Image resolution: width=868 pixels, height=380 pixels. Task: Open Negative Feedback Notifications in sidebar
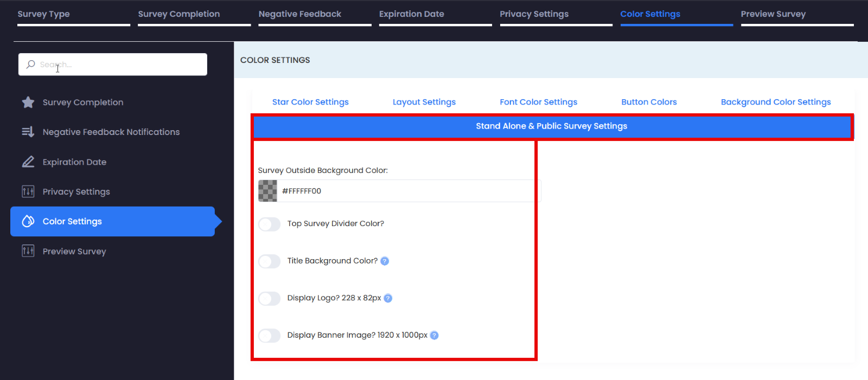113,132
